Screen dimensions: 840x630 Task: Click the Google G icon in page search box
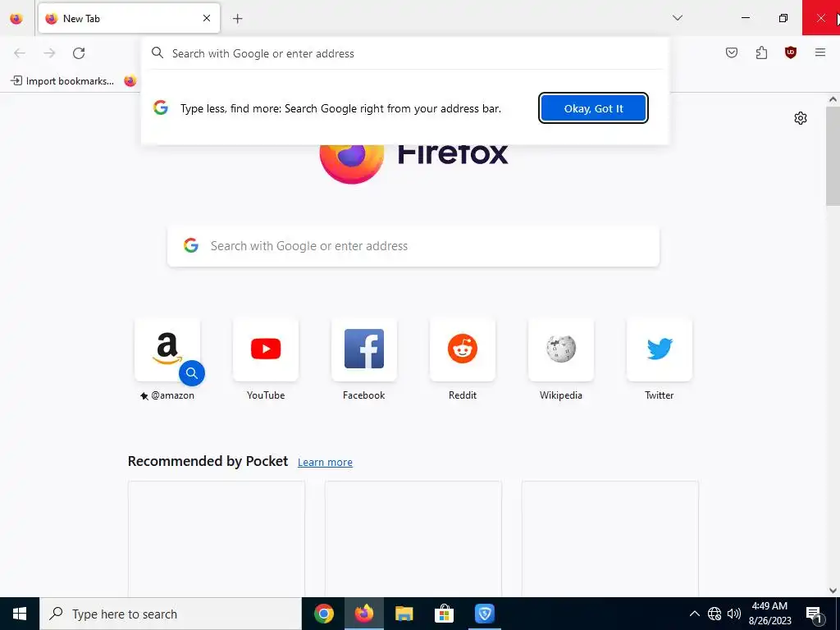(190, 246)
